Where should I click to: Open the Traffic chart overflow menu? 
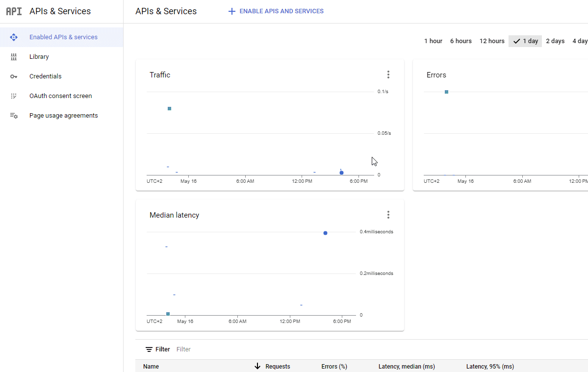(388, 74)
